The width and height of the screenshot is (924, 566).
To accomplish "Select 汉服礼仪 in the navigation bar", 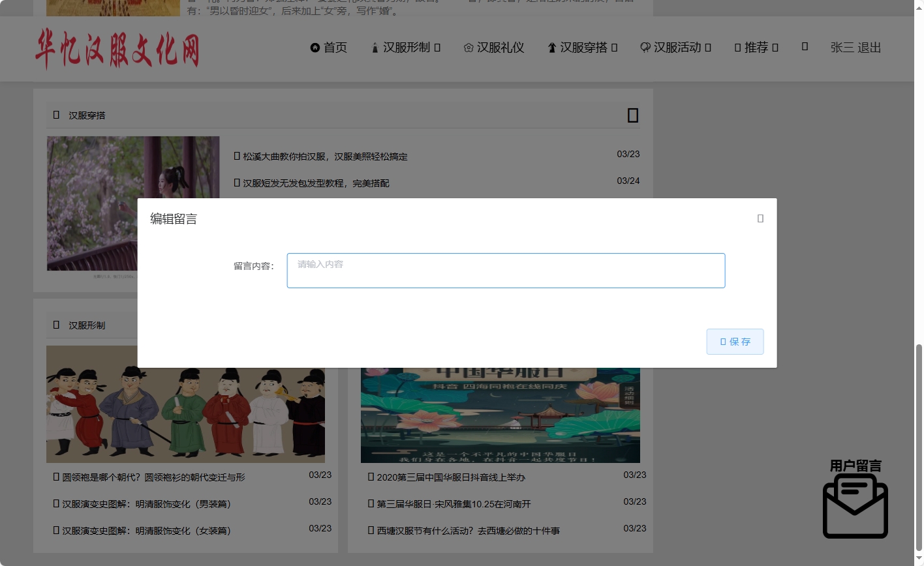I will tap(501, 48).
